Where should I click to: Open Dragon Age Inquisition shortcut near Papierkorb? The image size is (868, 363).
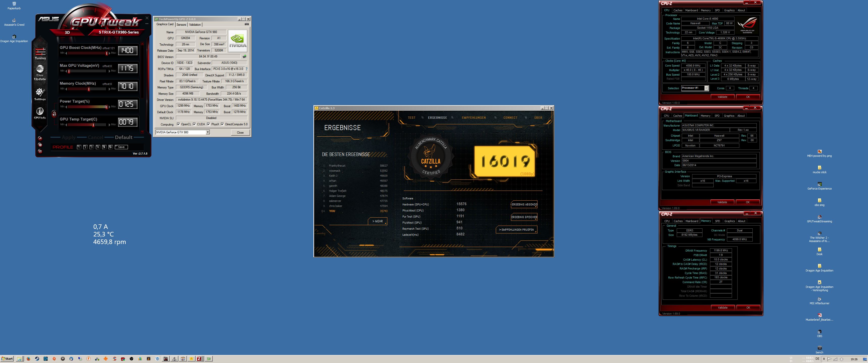click(x=14, y=38)
